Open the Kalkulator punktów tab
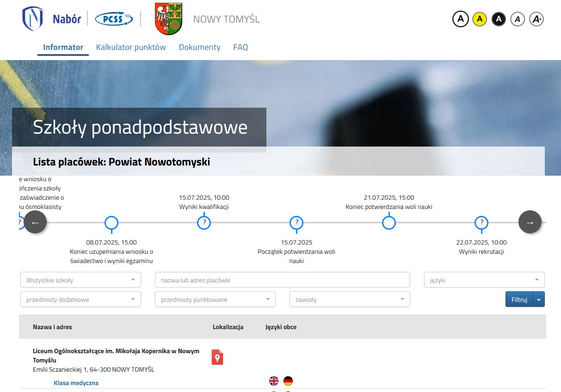 [x=131, y=47]
